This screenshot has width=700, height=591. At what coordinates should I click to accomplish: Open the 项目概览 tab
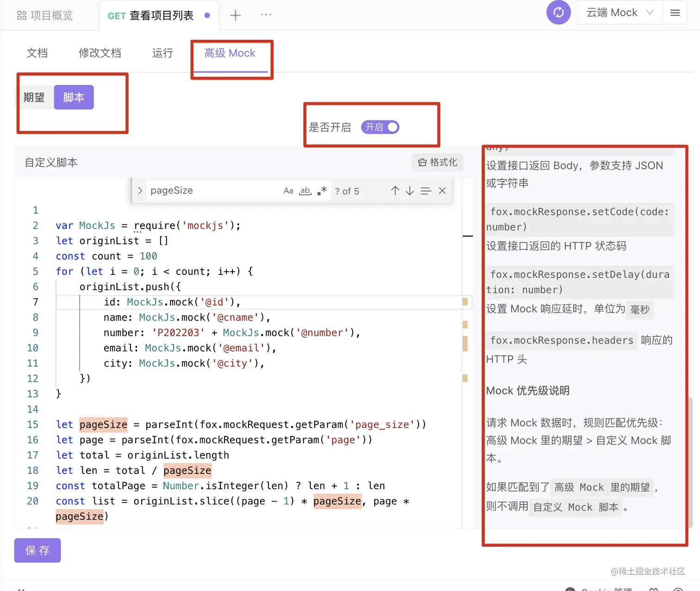click(x=45, y=16)
